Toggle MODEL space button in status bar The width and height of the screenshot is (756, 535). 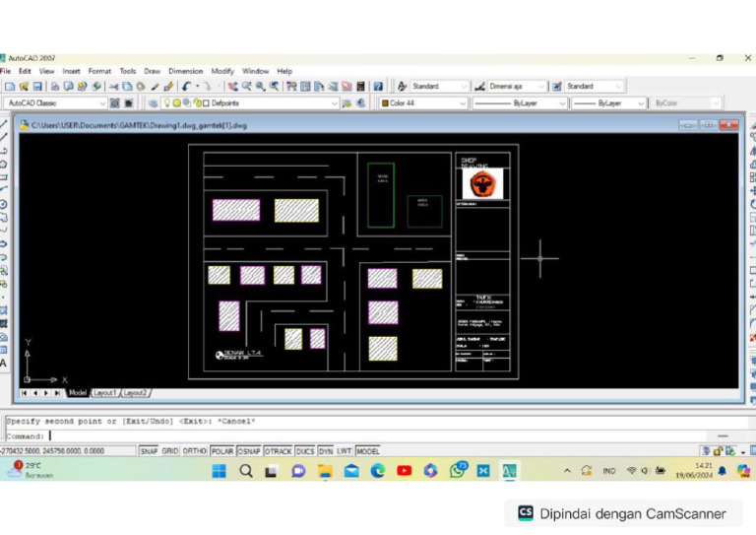click(x=368, y=451)
